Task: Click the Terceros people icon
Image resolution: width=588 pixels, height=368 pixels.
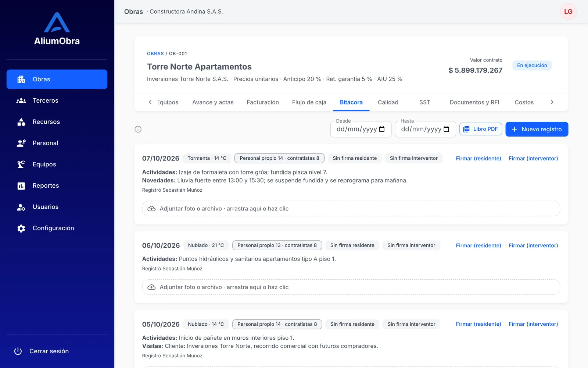Action: 21,101
